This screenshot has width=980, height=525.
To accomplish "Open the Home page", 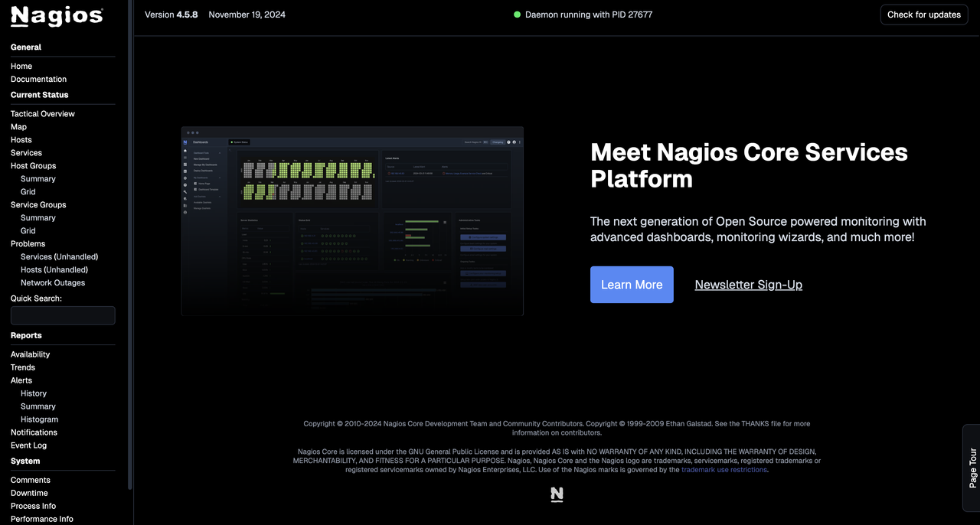I will (21, 66).
